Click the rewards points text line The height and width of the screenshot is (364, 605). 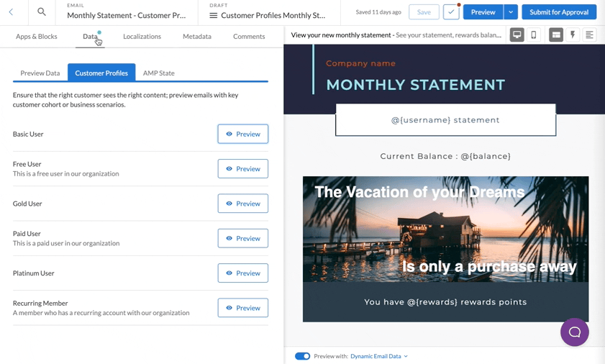click(x=445, y=302)
